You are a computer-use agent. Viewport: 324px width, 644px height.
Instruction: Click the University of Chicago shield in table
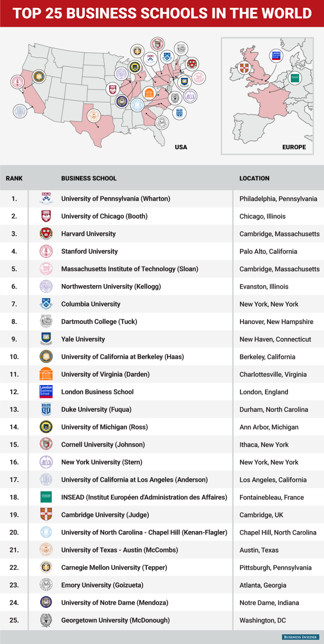click(46, 216)
